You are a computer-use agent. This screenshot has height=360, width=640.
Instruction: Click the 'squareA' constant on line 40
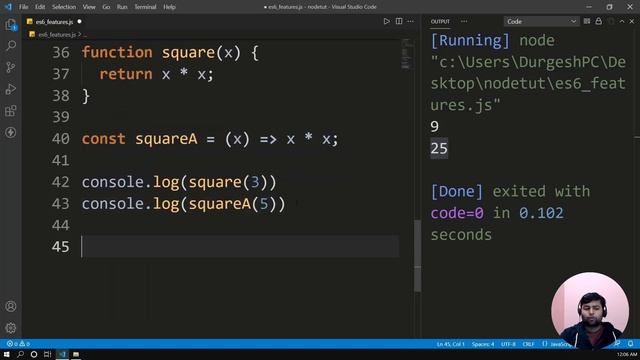167,139
